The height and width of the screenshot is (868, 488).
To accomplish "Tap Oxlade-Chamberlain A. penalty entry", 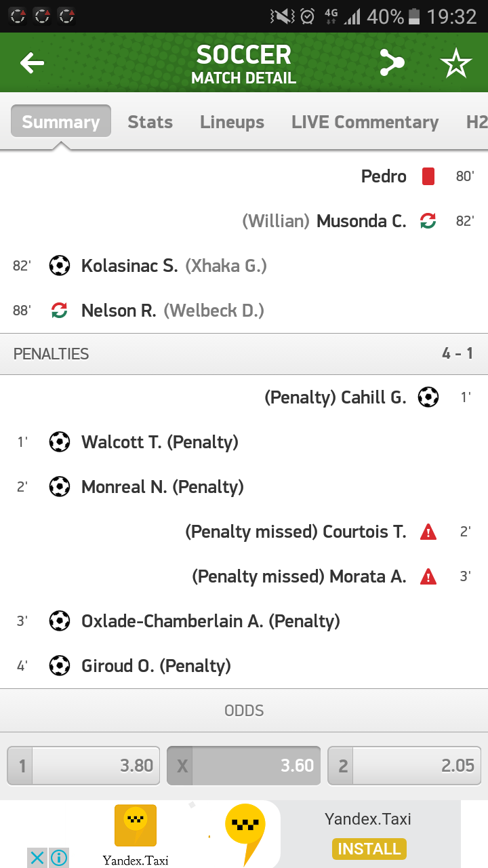I will click(x=210, y=621).
